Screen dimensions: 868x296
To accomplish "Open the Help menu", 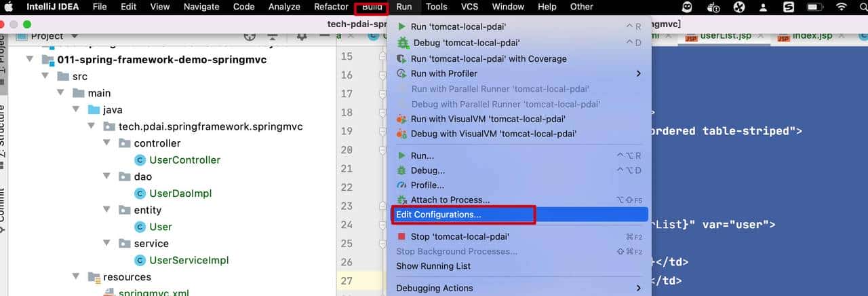I will 547,7.
